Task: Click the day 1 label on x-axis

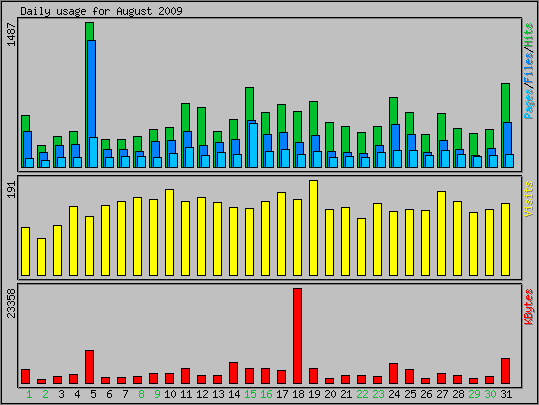Action: 29,394
